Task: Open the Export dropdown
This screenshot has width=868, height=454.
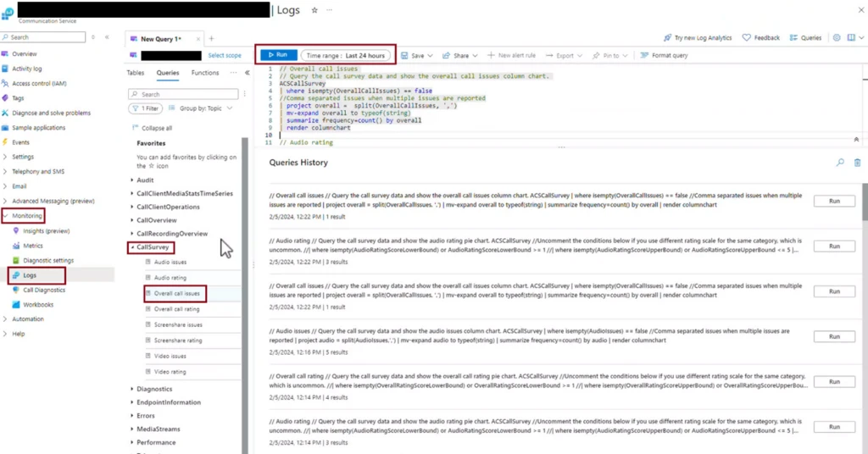Action: pos(564,55)
